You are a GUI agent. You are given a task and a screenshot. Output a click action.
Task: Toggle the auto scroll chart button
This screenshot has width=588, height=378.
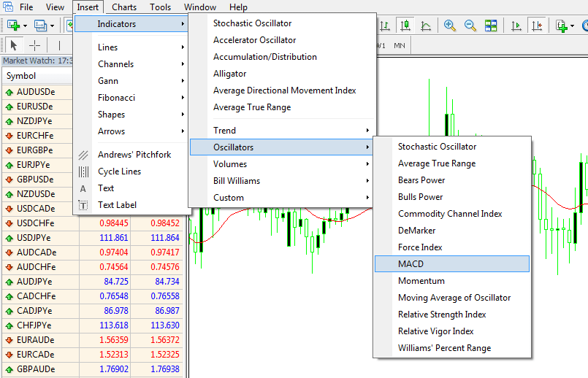[516, 26]
